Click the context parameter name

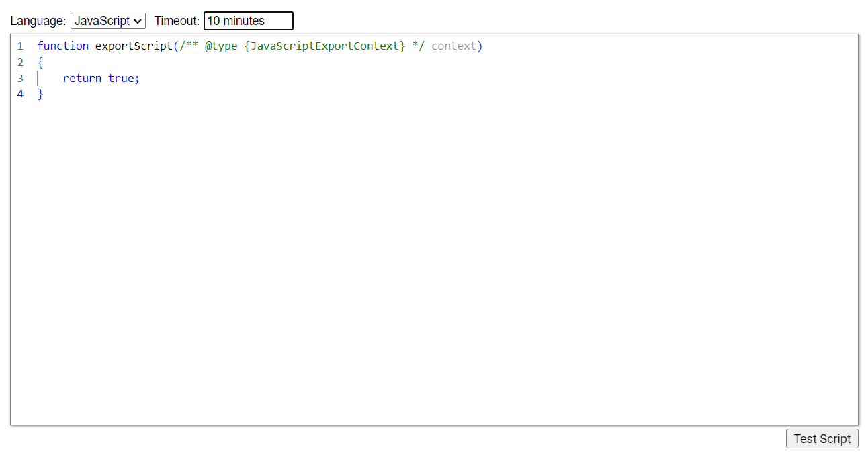tap(453, 46)
